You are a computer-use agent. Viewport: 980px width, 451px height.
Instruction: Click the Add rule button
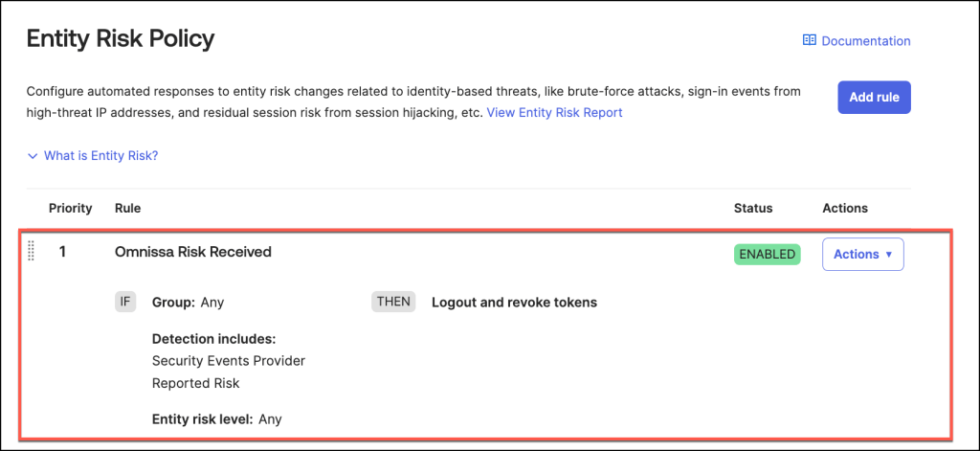tap(874, 98)
